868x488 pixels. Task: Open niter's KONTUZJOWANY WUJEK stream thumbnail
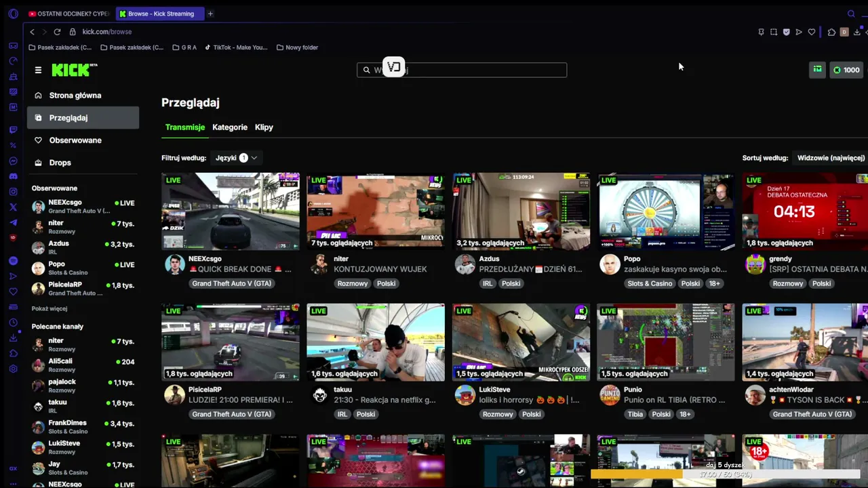pyautogui.click(x=376, y=211)
